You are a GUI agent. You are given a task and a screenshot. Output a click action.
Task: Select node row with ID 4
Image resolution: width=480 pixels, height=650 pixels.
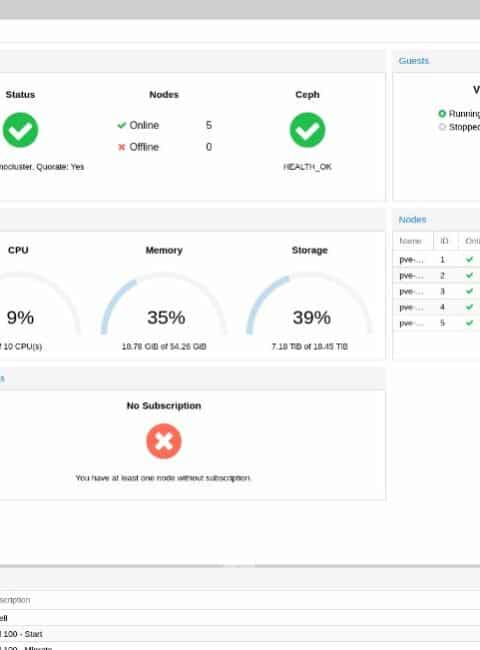(436, 307)
